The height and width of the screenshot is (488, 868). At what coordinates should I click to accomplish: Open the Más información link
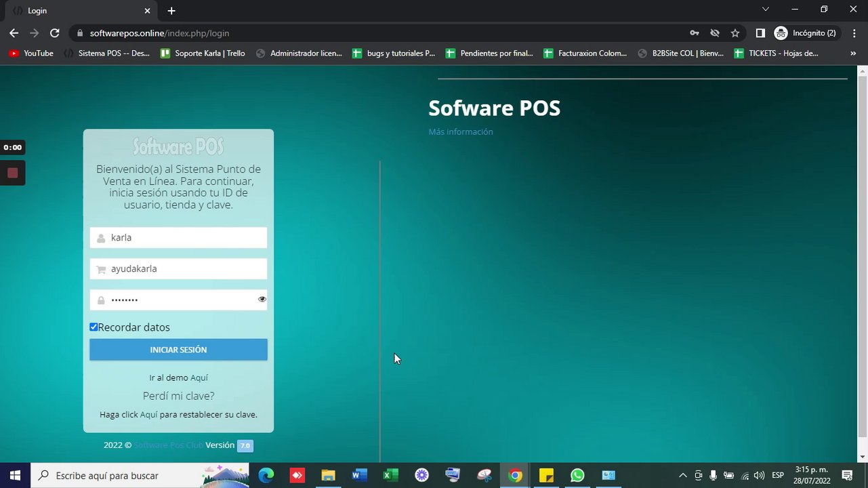(x=461, y=131)
